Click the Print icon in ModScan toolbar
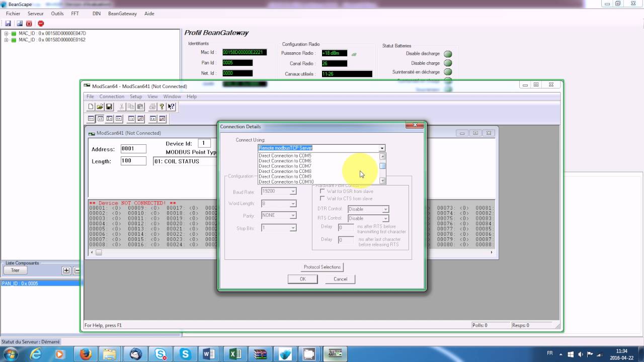This screenshot has width=644, height=362. 152,107
